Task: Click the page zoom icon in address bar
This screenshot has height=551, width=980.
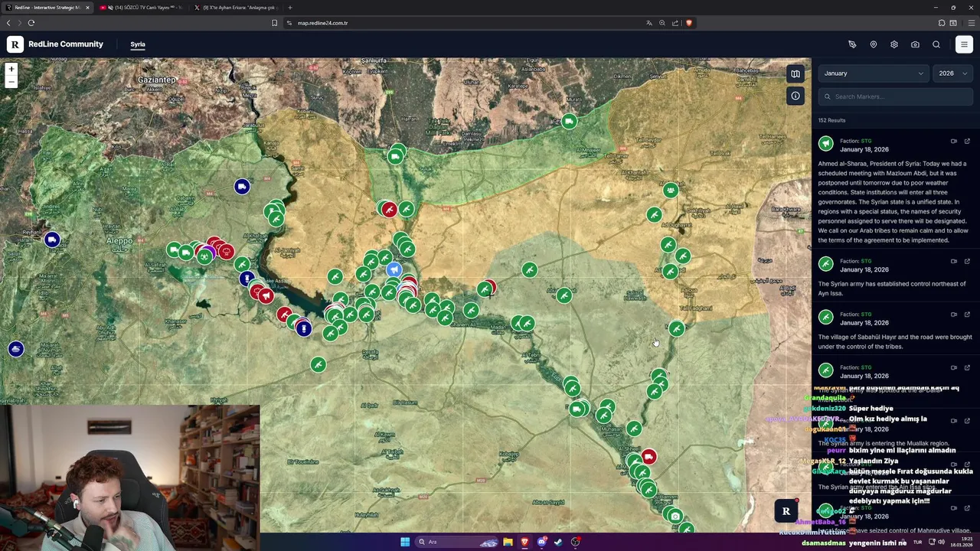Action: (x=662, y=23)
